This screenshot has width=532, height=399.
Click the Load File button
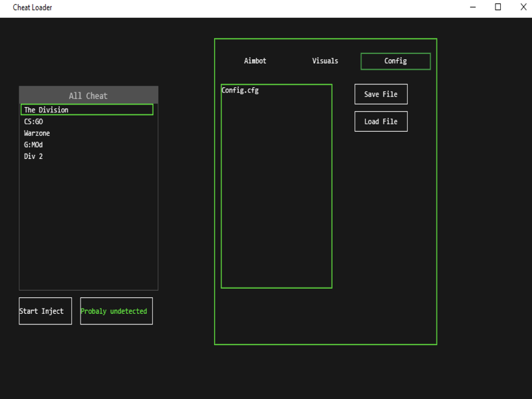[381, 122]
